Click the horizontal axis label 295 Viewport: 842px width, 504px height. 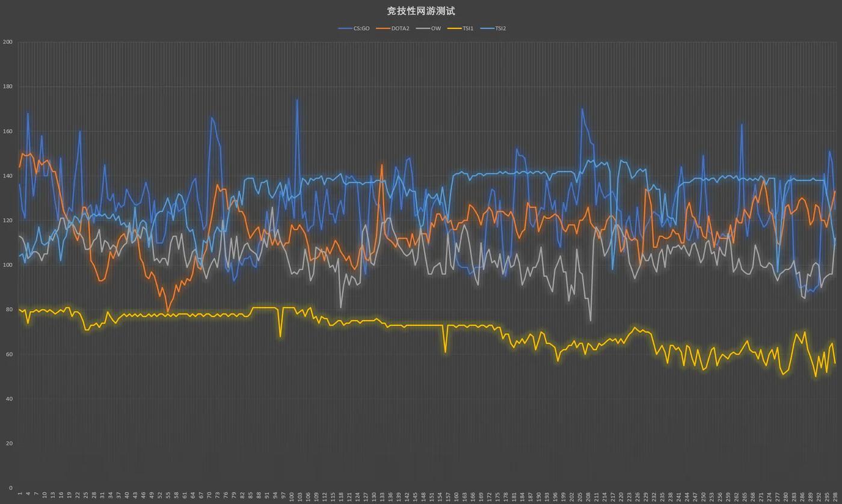click(827, 496)
